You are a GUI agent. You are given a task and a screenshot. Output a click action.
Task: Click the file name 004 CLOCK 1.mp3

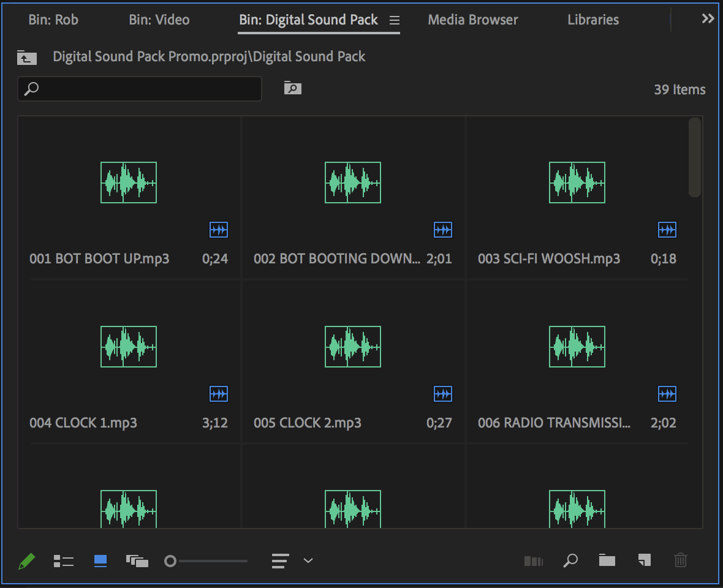pyautogui.click(x=83, y=423)
